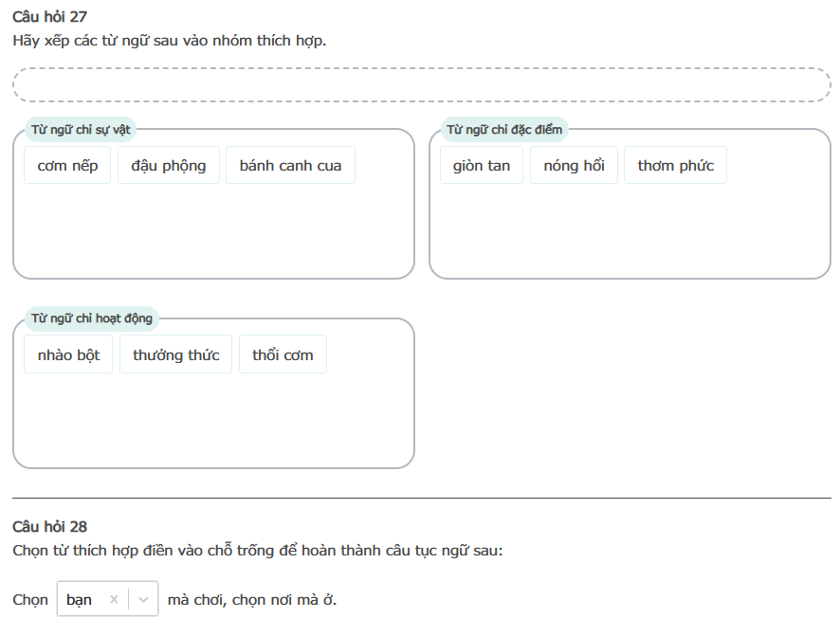Click the 'Câu hỏi 28' heading
Viewport: 840px width, 618px height.
(x=50, y=526)
